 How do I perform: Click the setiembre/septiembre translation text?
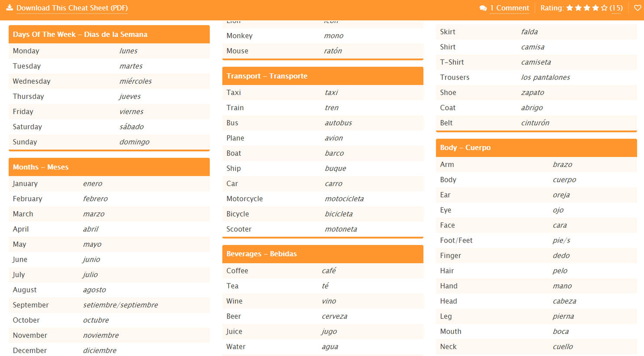coord(121,305)
